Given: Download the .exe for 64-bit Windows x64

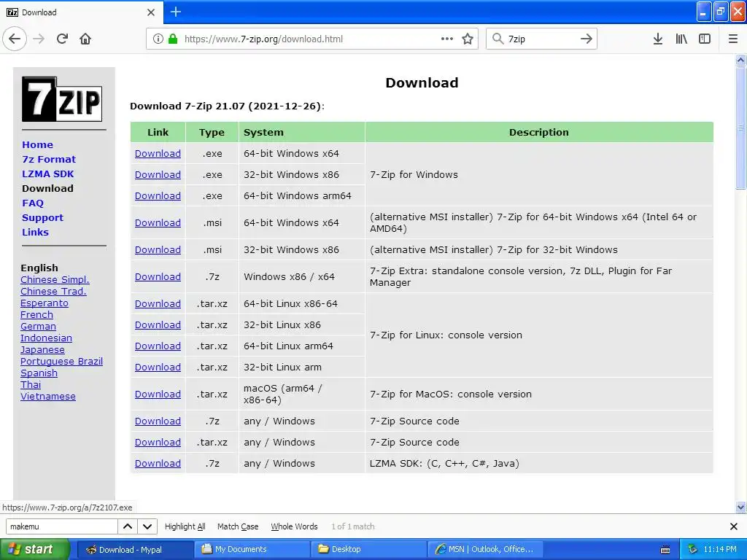Looking at the screenshot, I should (x=158, y=154).
